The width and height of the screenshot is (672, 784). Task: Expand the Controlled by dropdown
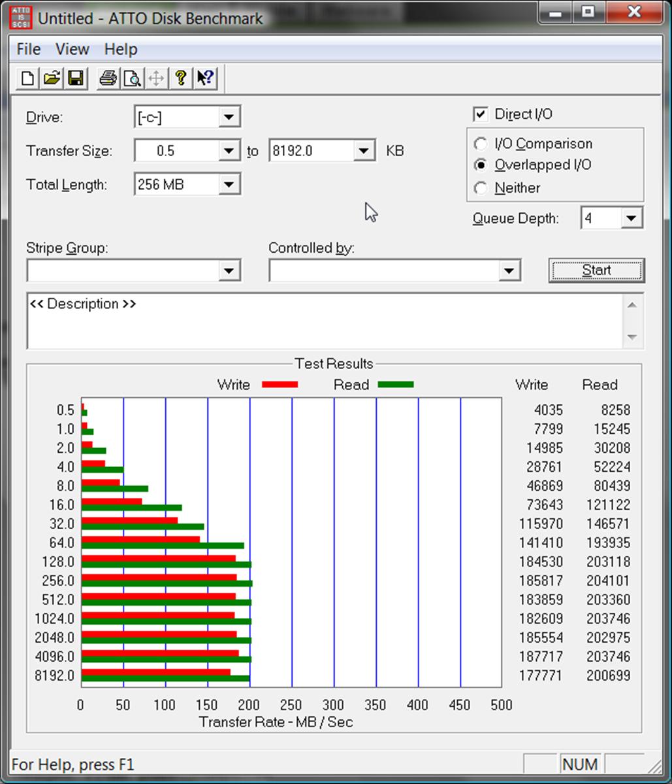(509, 270)
